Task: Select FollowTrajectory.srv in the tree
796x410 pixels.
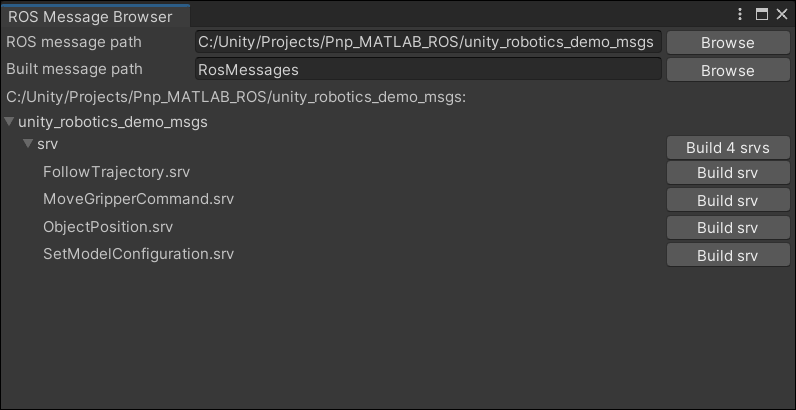Action: point(116,172)
